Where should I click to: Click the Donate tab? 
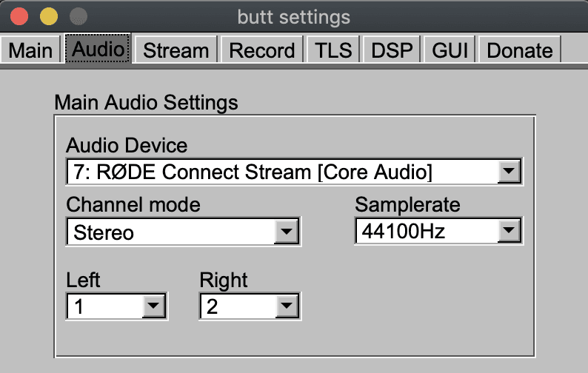click(x=519, y=50)
